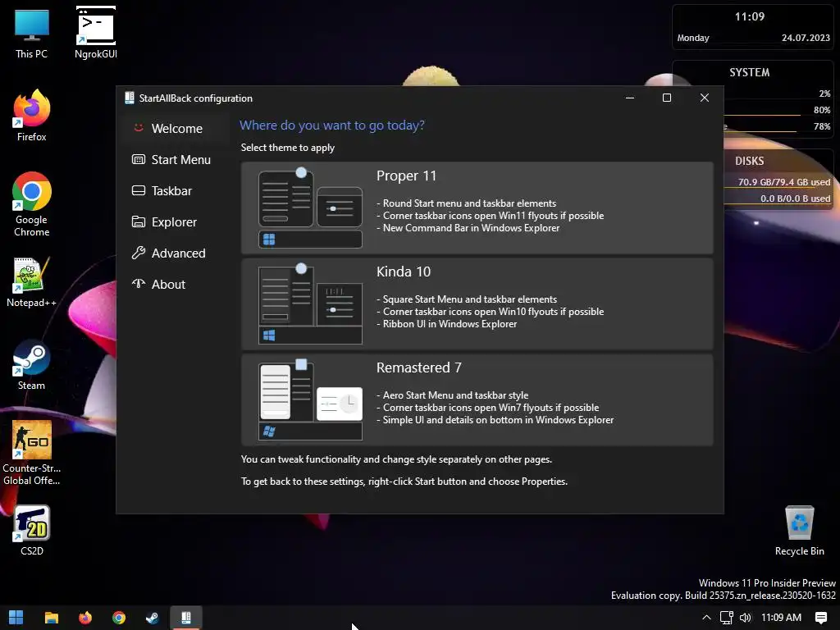Select the Counter-Strike Global Offensive shortcut
Screen dimensions: 840x630
point(32,453)
